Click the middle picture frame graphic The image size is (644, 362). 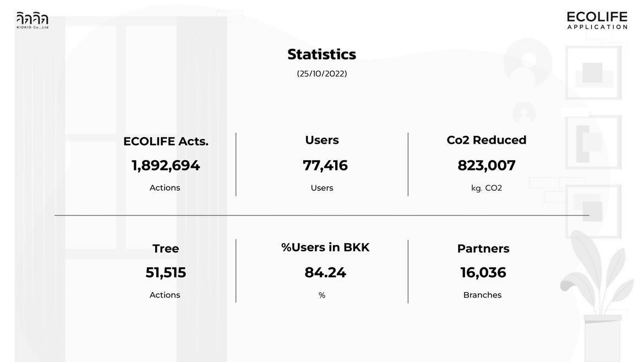(x=593, y=142)
